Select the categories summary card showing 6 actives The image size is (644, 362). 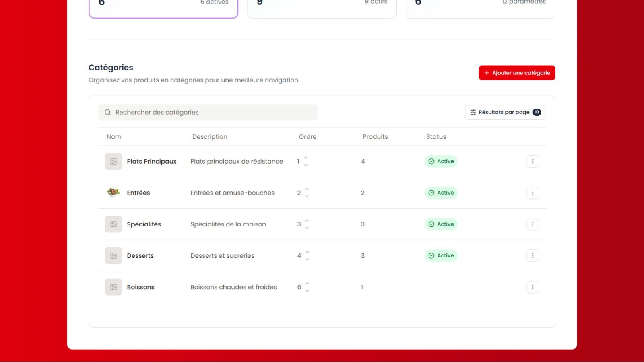pyautogui.click(x=163, y=7)
